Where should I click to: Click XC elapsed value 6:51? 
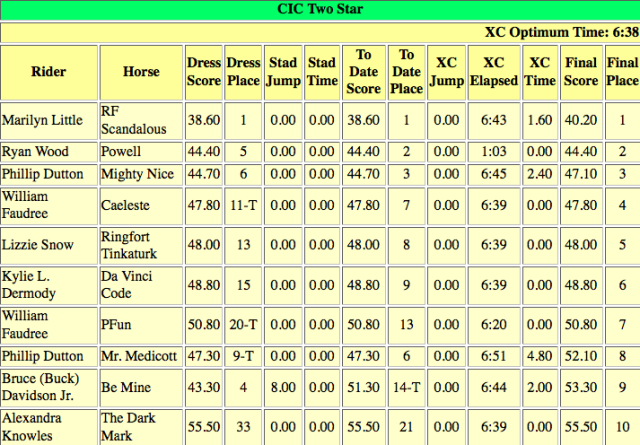(494, 356)
